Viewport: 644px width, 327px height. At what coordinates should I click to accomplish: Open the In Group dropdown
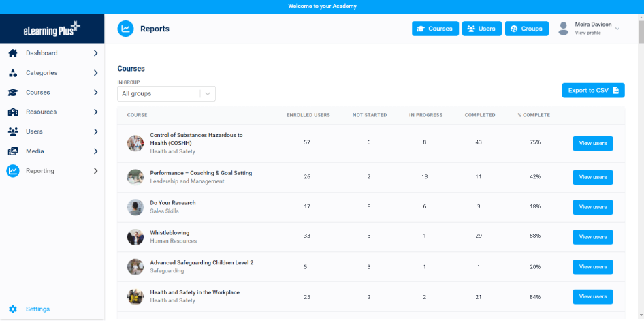166,93
